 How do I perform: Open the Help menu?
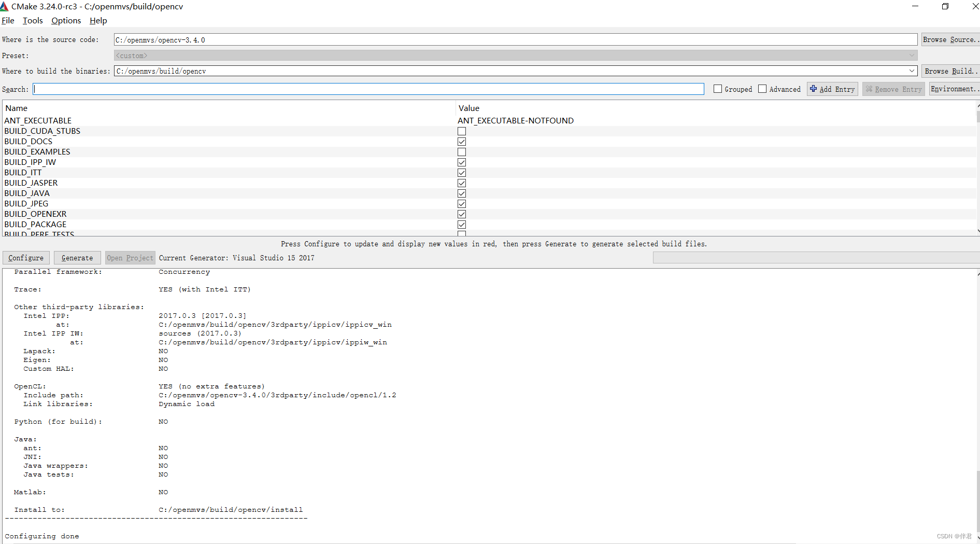98,21
